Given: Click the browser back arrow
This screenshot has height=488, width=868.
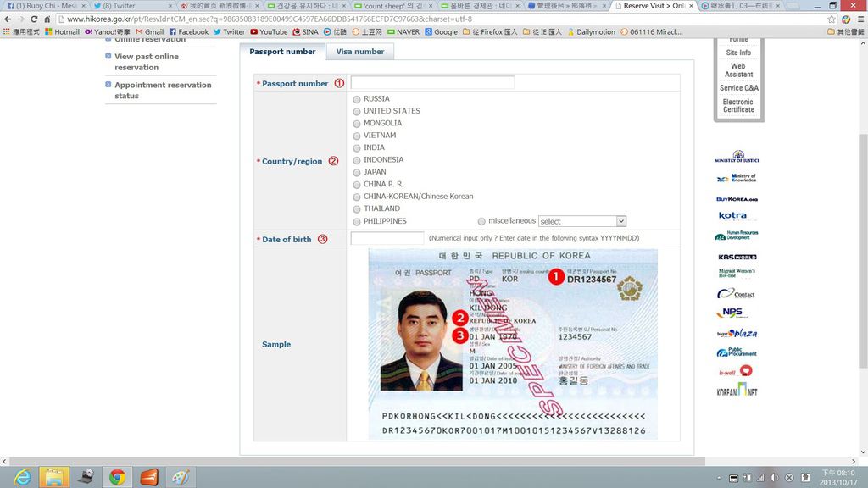Looking at the screenshot, I should pos(7,19).
